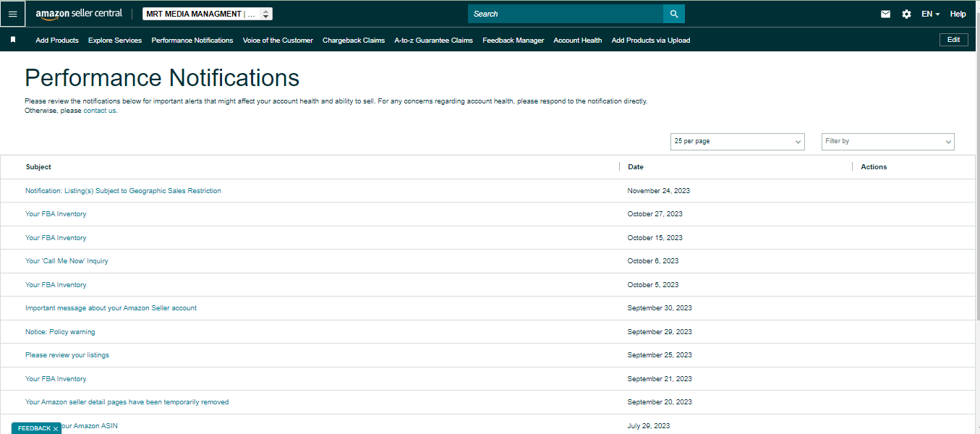The height and width of the screenshot is (434, 980).
Task: Open Performance Notifications in the nav bar
Action: pyautogui.click(x=192, y=41)
